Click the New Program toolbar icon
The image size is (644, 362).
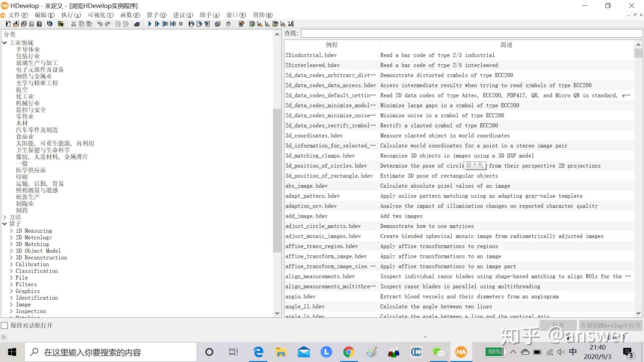8,24
